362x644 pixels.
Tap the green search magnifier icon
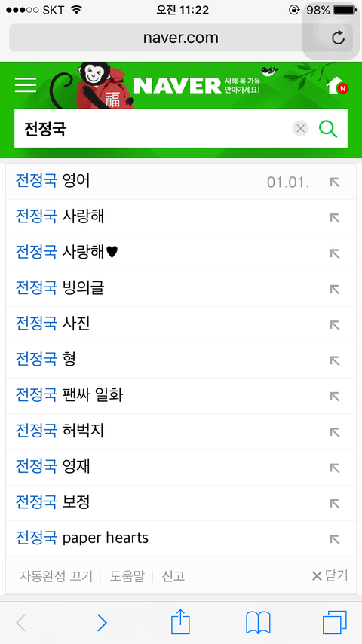pyautogui.click(x=328, y=129)
